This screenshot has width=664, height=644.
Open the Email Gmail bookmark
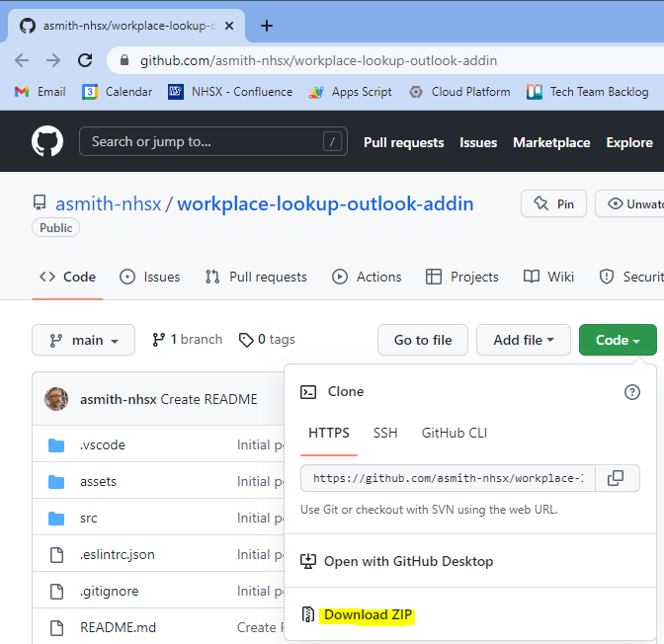tap(41, 92)
